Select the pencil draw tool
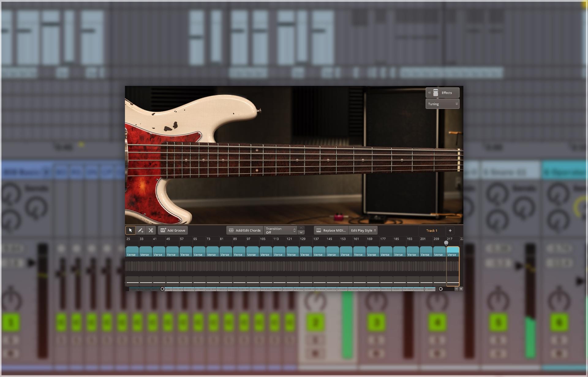The width and height of the screenshot is (588, 377). (141, 230)
